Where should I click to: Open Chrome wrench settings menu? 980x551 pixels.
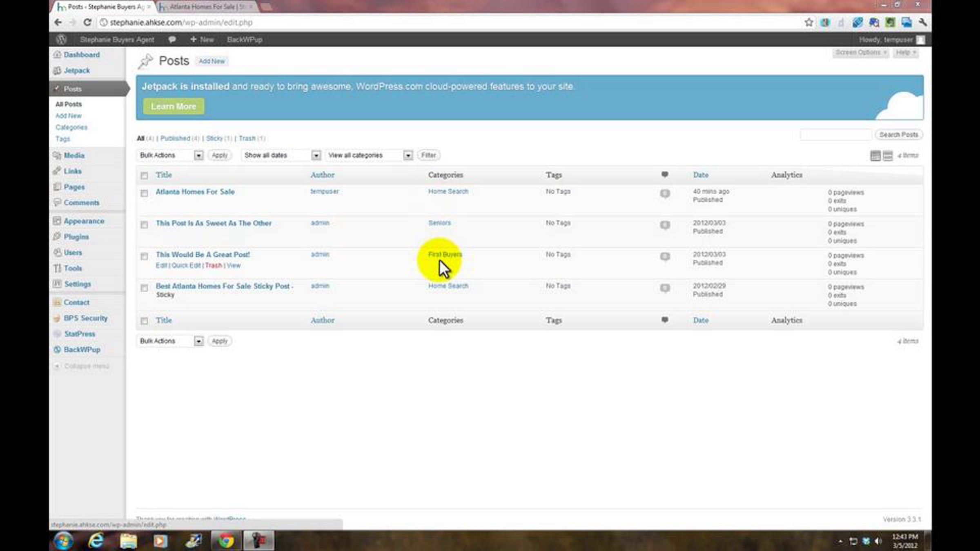point(922,22)
